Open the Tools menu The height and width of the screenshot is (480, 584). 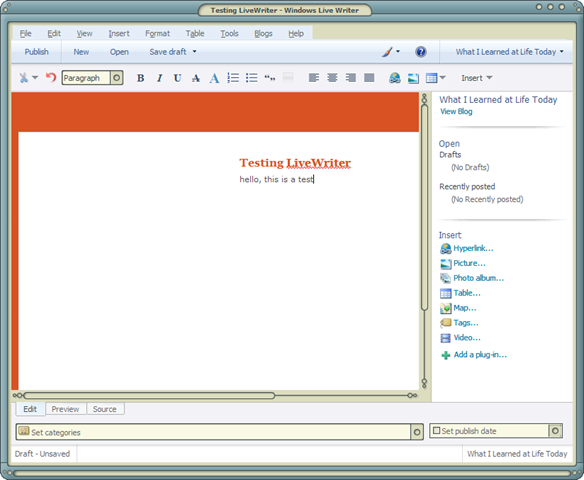click(x=229, y=34)
